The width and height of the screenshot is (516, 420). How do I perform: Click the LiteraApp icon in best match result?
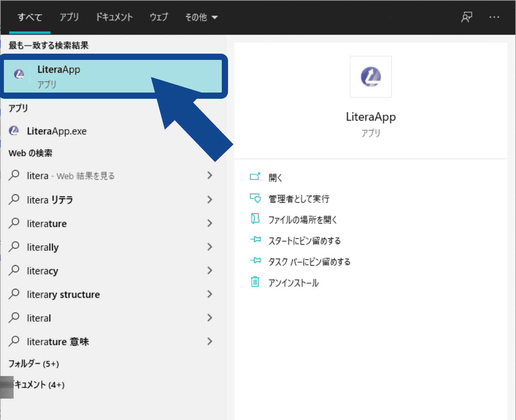(x=19, y=74)
